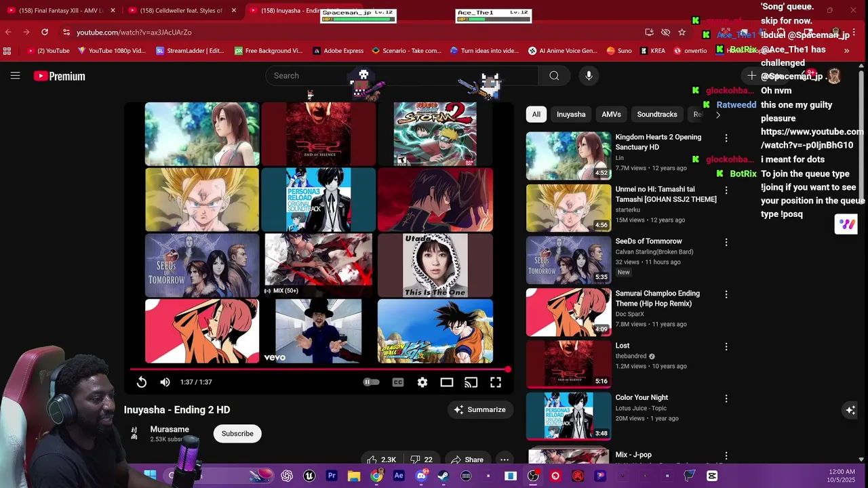This screenshot has height=488, width=868.
Task: Open Unreal Engine from taskbar
Action: tap(309, 476)
